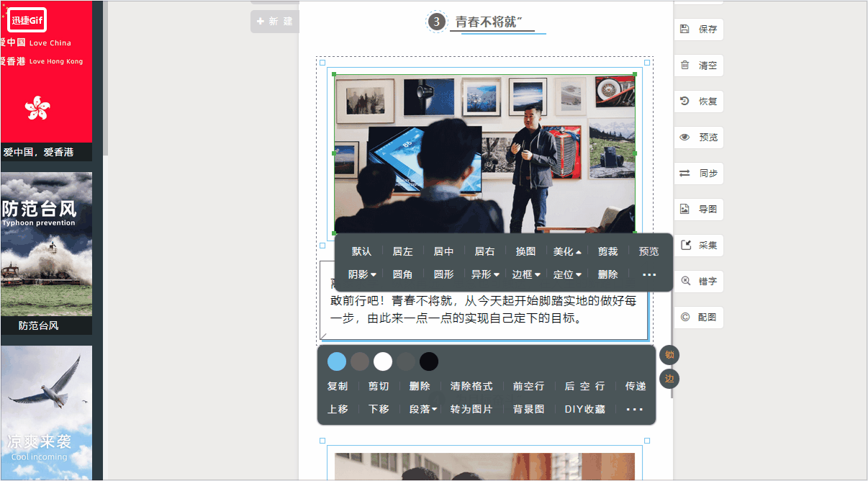The width and height of the screenshot is (868, 481).
Task: Click 转为图片 convert to image
Action: tap(471, 409)
